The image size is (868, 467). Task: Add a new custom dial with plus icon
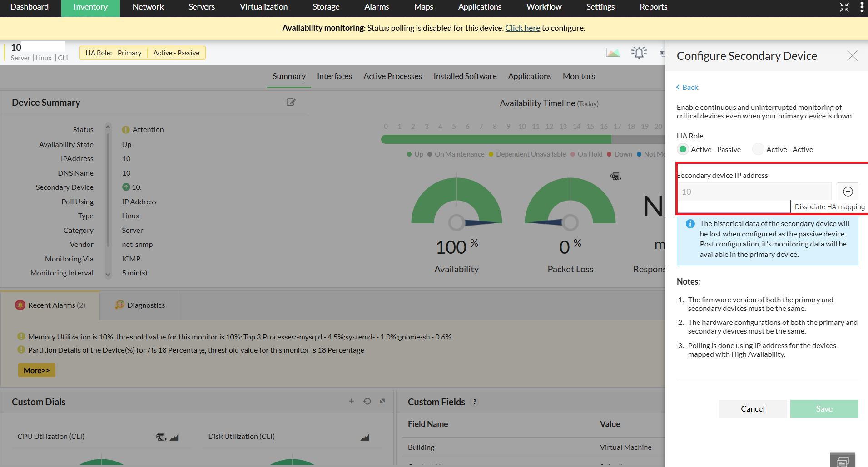click(x=351, y=401)
